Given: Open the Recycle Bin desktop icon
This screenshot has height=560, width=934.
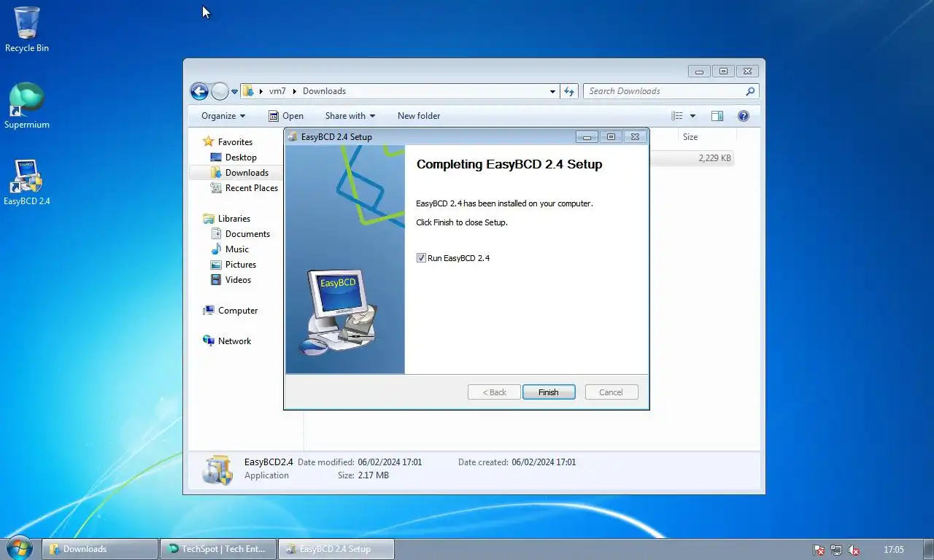Looking at the screenshot, I should click(x=27, y=29).
